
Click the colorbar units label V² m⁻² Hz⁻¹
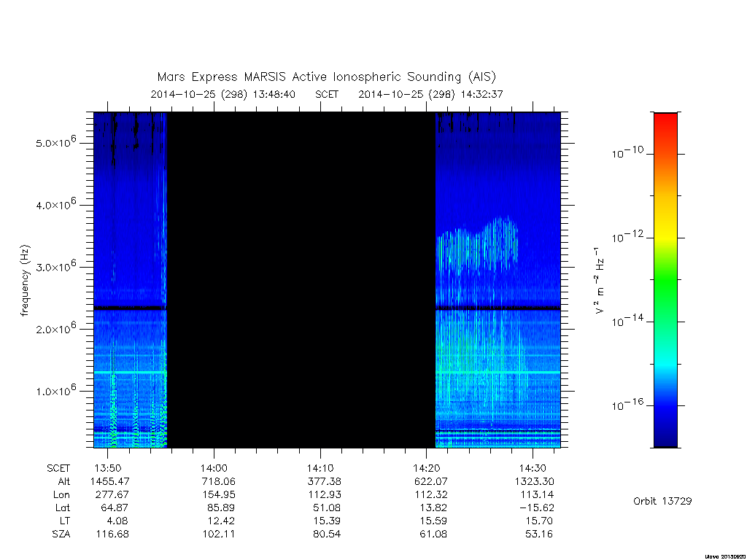(600, 280)
